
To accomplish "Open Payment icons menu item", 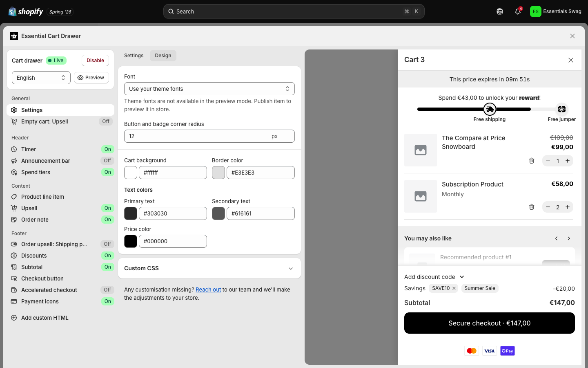I will click(x=60, y=301).
